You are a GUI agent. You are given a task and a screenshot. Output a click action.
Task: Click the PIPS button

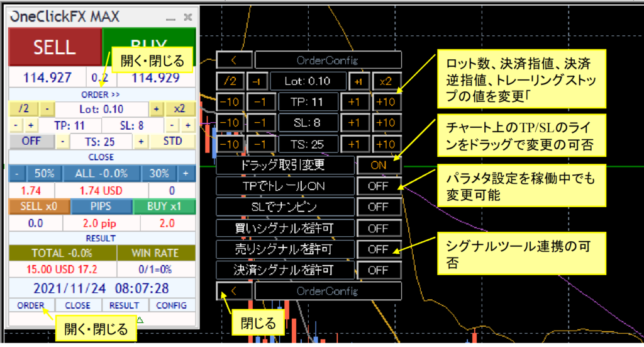[101, 207]
